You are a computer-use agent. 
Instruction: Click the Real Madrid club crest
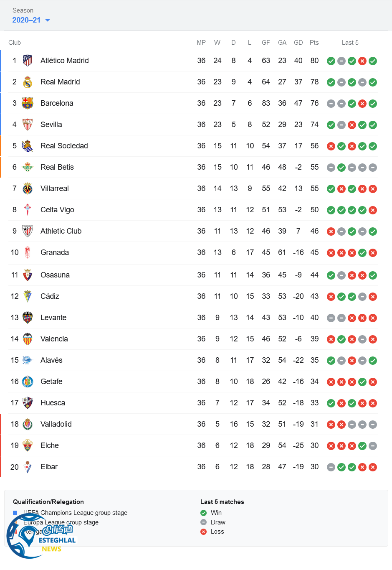click(28, 82)
